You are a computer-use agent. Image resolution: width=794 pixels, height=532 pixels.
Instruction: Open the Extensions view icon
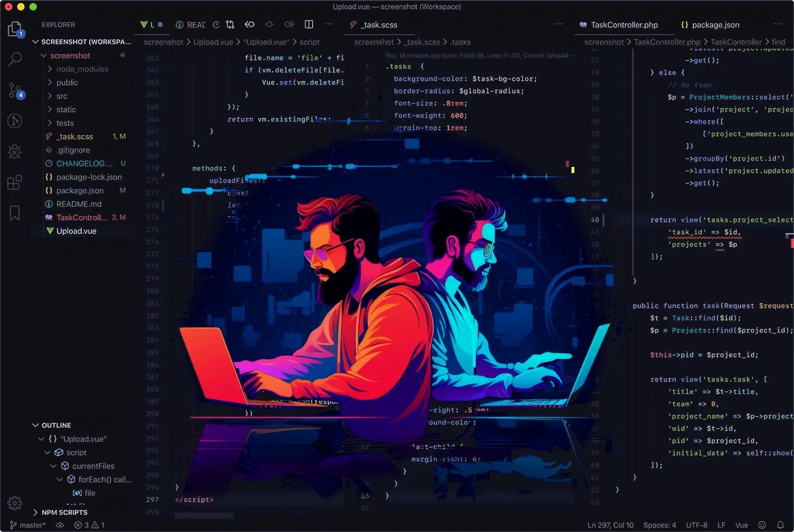[15, 182]
